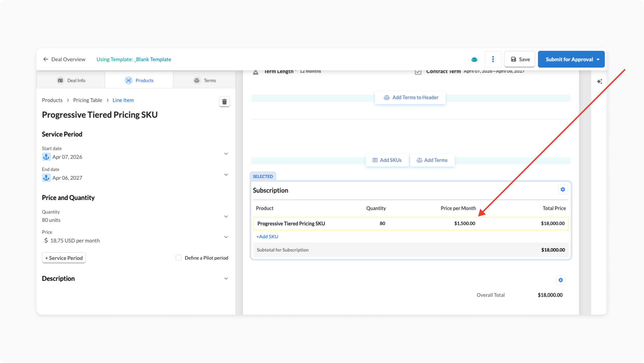Enable Define a Pilot period checkbox

178,258
